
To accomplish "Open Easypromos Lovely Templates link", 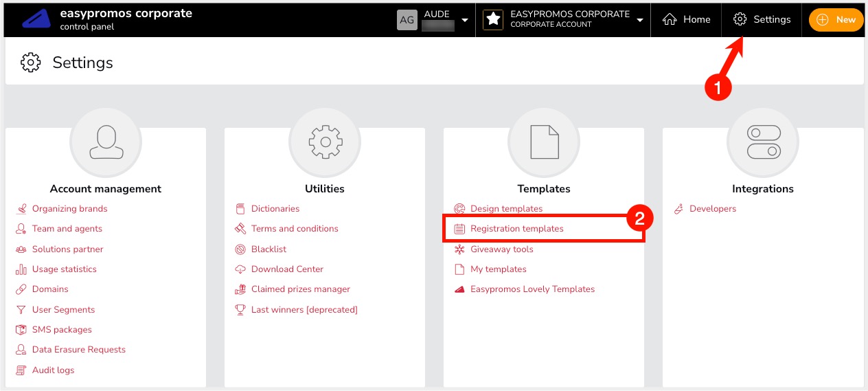I will [532, 289].
